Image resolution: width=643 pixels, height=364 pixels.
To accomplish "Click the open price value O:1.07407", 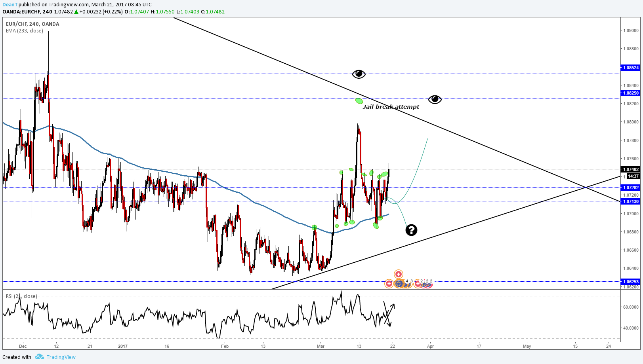I will click(x=137, y=11).
